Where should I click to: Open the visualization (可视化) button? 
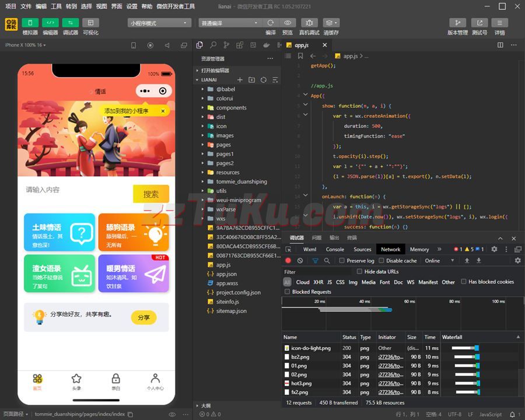click(x=91, y=23)
